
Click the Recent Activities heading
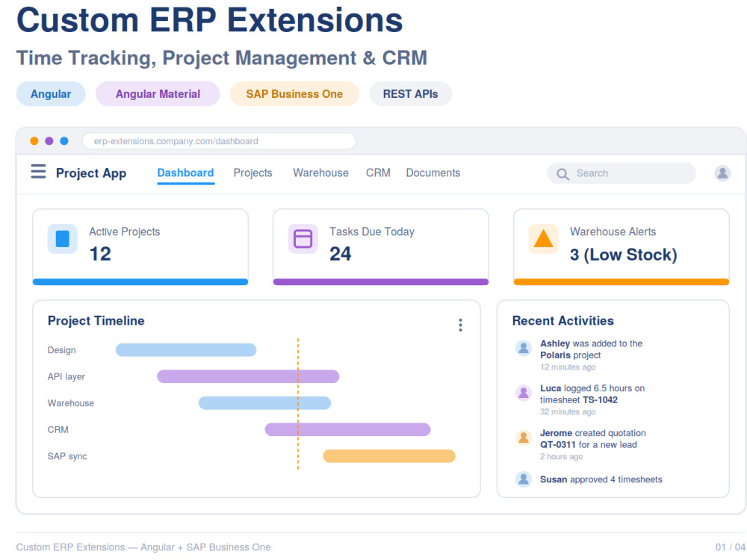(563, 321)
